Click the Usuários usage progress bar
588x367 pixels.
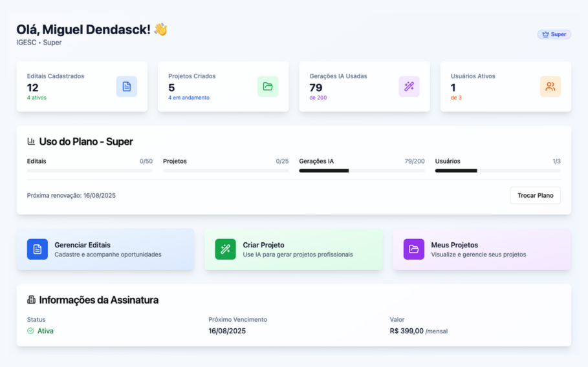click(497, 171)
